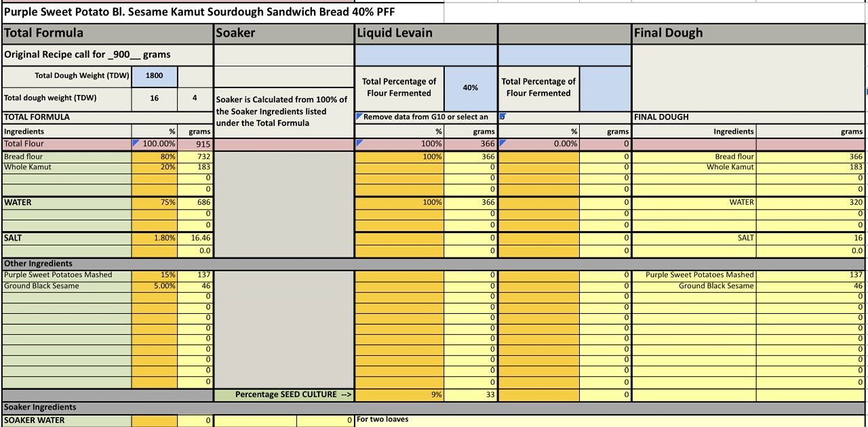This screenshot has width=868, height=427.
Task: Click the WATER 75% cell in Total Formula
Action: click(x=155, y=202)
